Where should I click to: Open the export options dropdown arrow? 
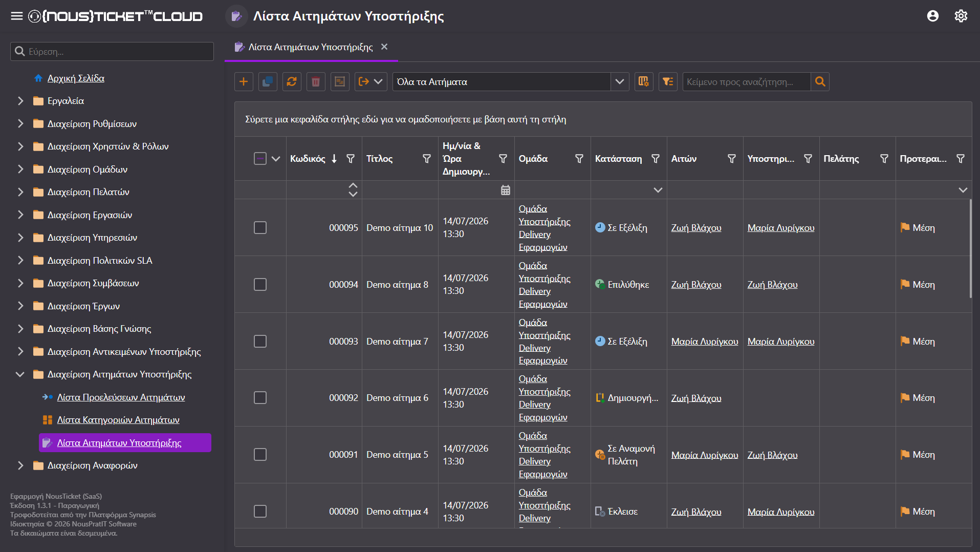[x=379, y=82]
